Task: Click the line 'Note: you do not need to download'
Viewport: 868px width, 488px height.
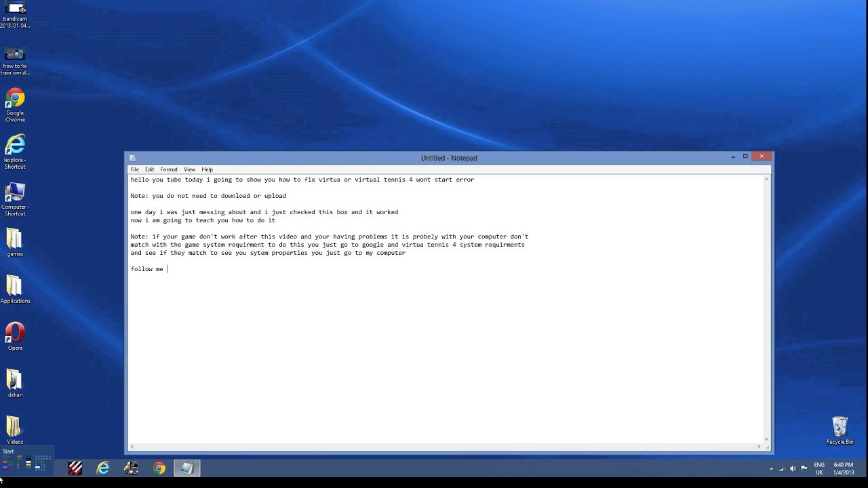Action: [208, 196]
